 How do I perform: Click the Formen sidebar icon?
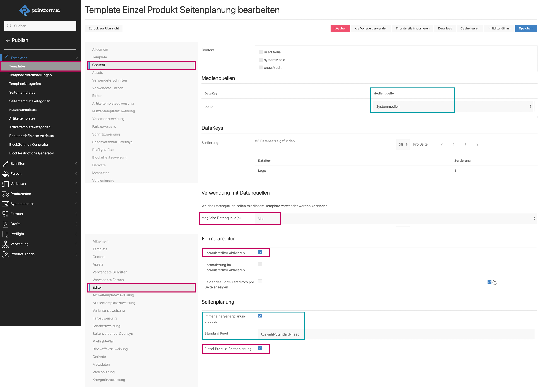pyautogui.click(x=5, y=214)
